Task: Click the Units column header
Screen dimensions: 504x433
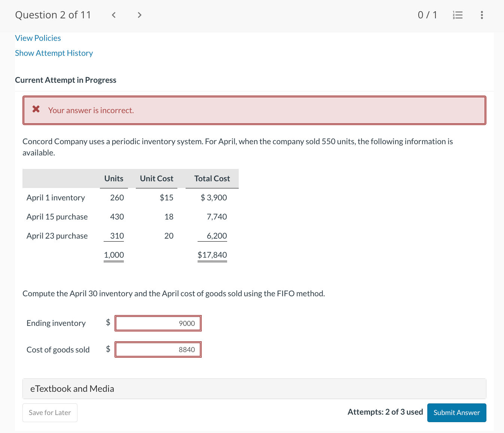Action: coord(114,179)
